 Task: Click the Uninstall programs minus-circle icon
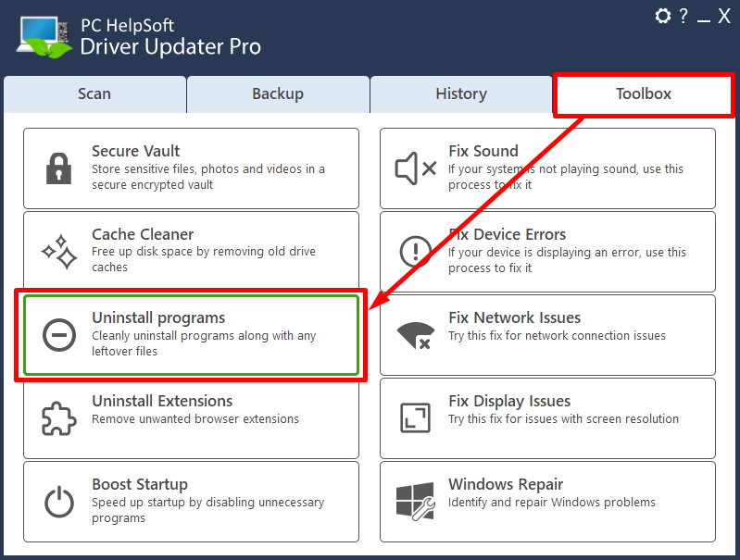coord(59,335)
